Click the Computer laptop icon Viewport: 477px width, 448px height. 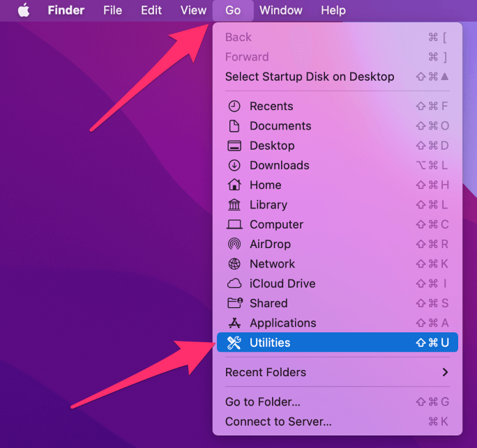tap(234, 224)
